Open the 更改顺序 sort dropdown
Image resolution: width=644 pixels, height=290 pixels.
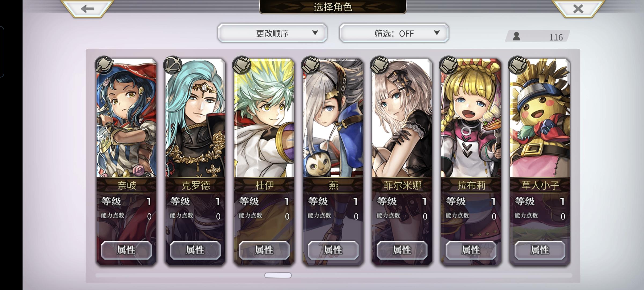(x=272, y=33)
